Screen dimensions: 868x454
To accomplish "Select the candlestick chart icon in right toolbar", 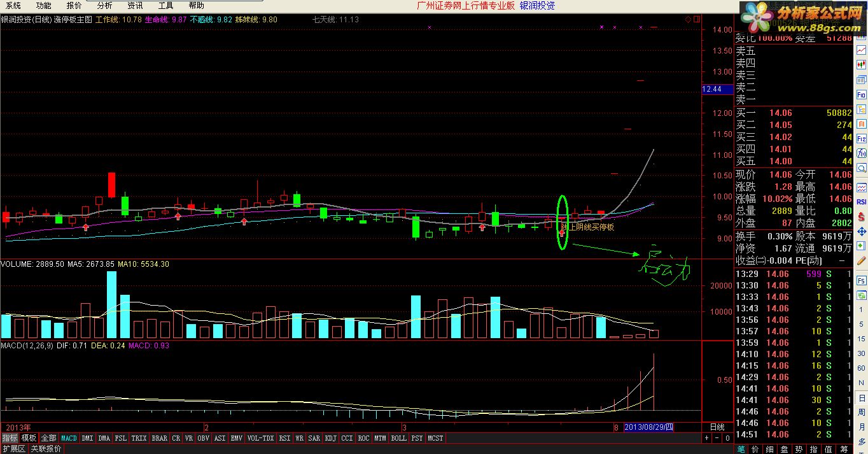I will pos(862,65).
